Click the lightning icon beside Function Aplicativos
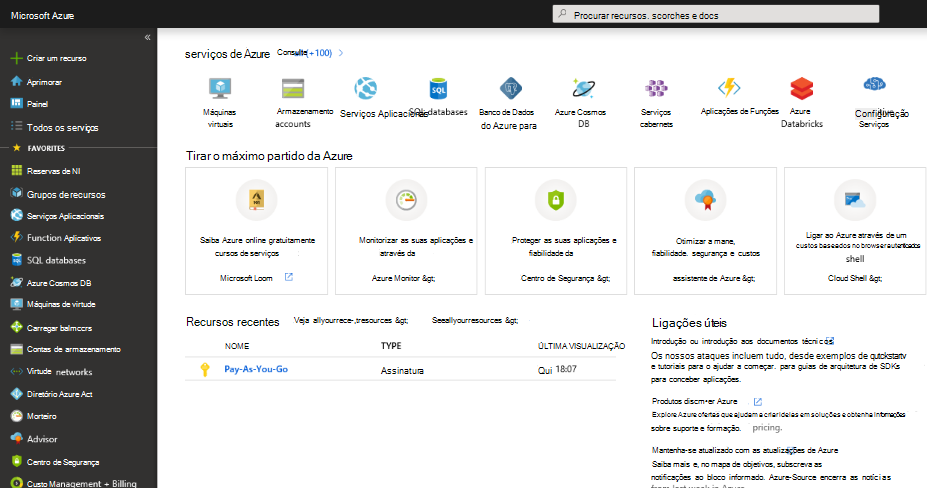Screen dimensions: 927x488 point(17,237)
